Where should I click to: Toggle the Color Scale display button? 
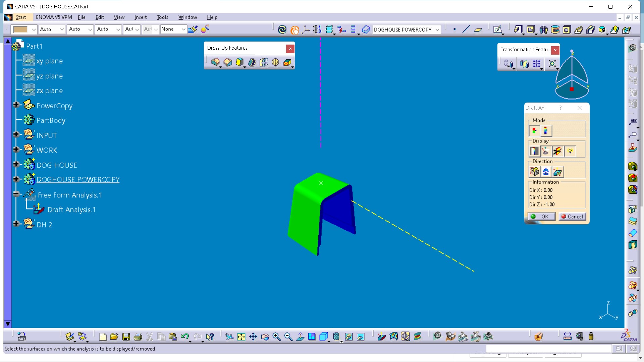point(534,151)
